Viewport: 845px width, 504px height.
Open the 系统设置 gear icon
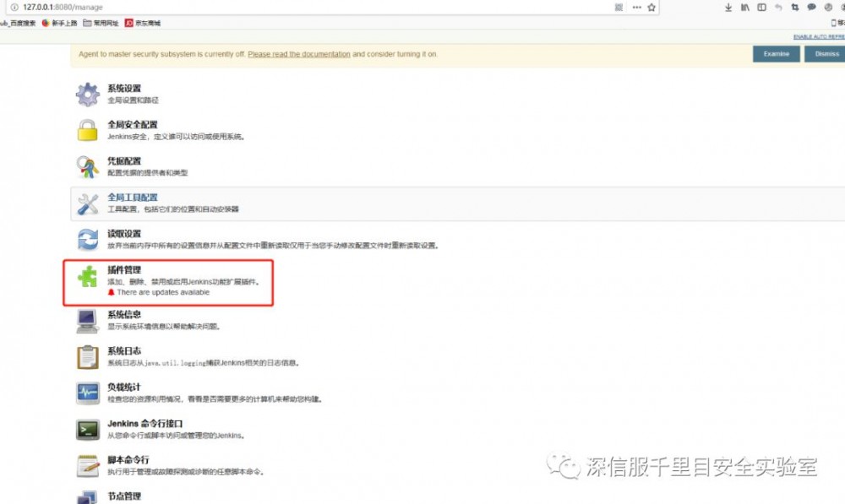click(87, 93)
